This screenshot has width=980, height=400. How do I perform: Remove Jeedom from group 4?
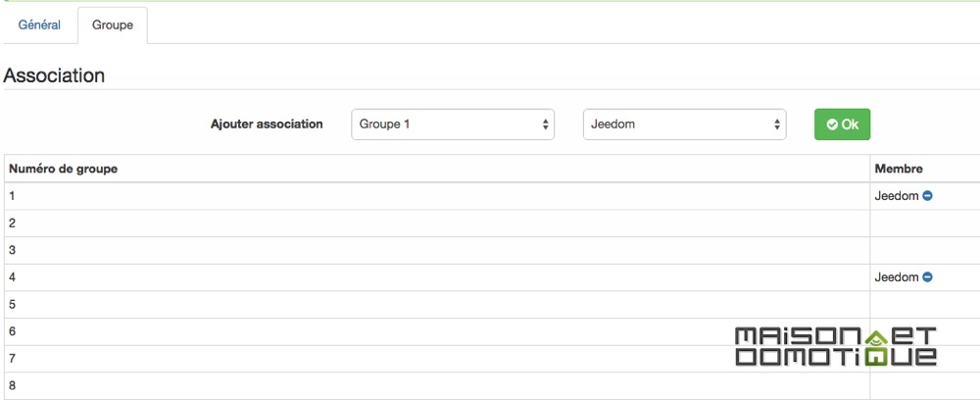pyautogui.click(x=927, y=276)
